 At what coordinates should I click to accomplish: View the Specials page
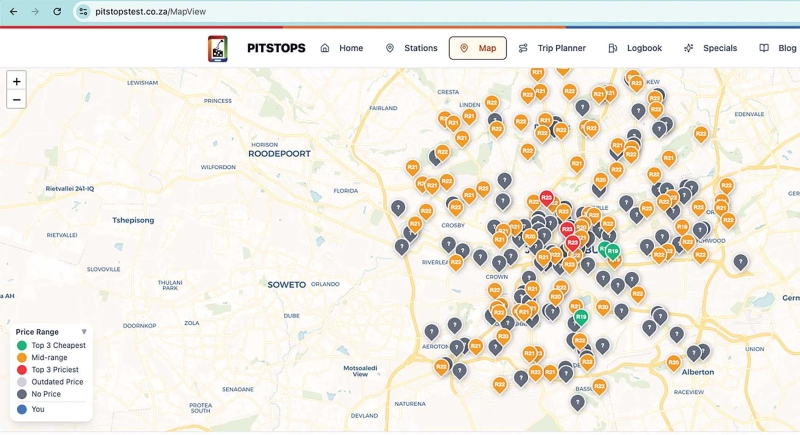(710, 48)
